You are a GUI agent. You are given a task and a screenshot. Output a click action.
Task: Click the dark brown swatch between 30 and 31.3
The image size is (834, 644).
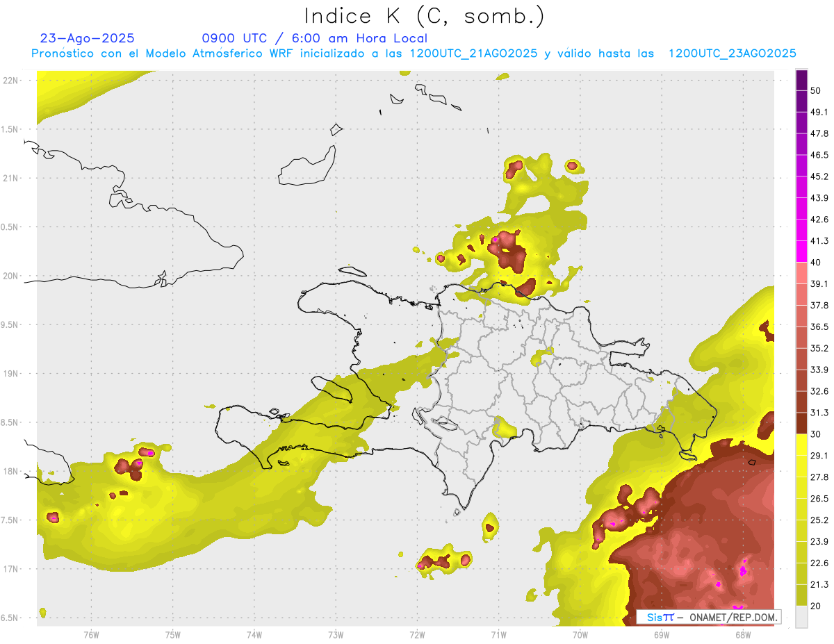(801, 424)
